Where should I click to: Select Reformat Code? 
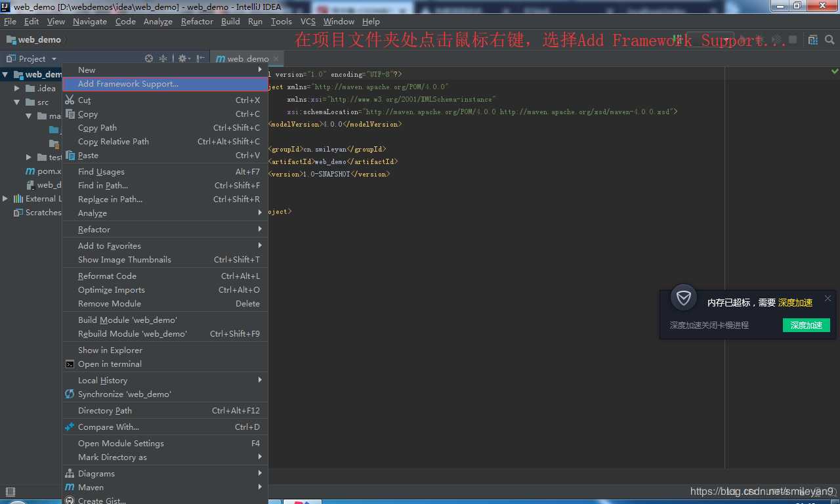165,276
